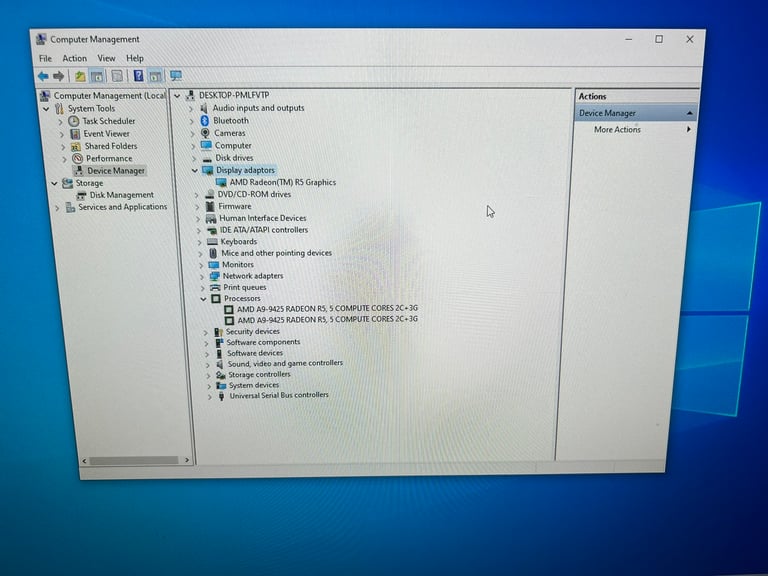768x576 pixels.
Task: Click the Firmware category icon
Action: pyautogui.click(x=210, y=206)
